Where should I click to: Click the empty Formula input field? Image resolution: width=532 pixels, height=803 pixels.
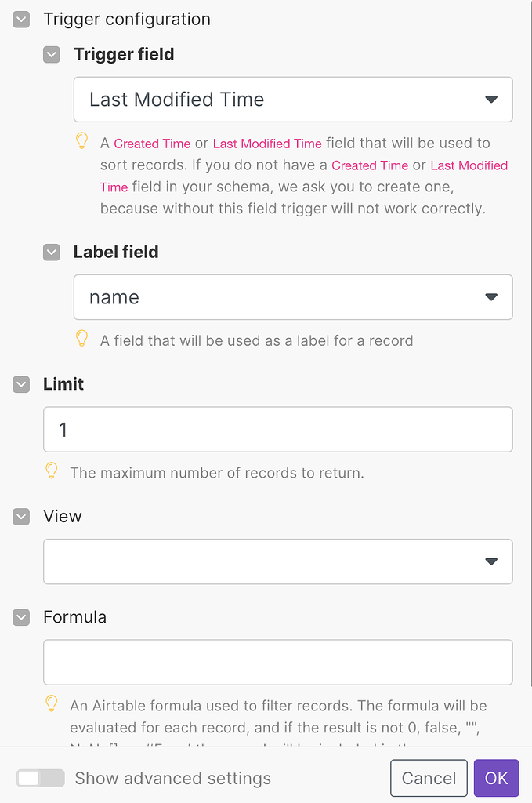click(277, 662)
